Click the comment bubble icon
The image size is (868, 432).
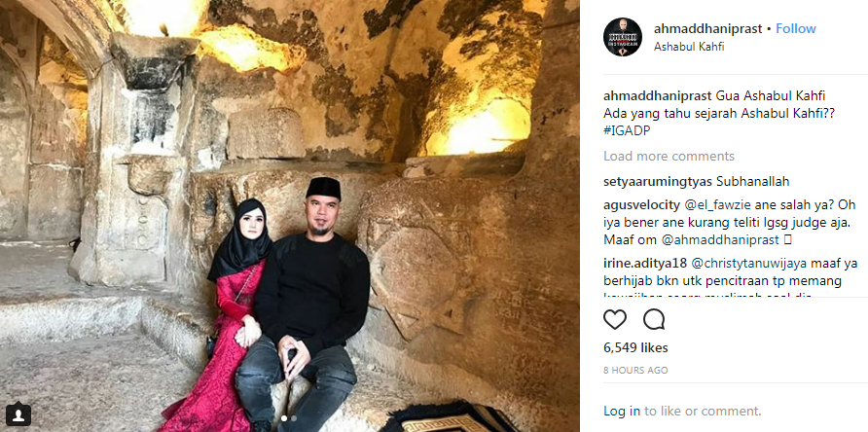click(654, 319)
